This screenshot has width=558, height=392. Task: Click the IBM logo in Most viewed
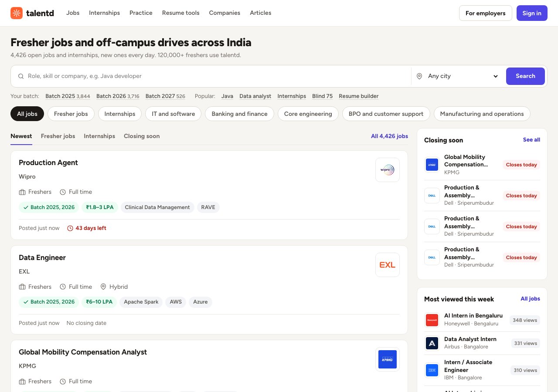(432, 370)
